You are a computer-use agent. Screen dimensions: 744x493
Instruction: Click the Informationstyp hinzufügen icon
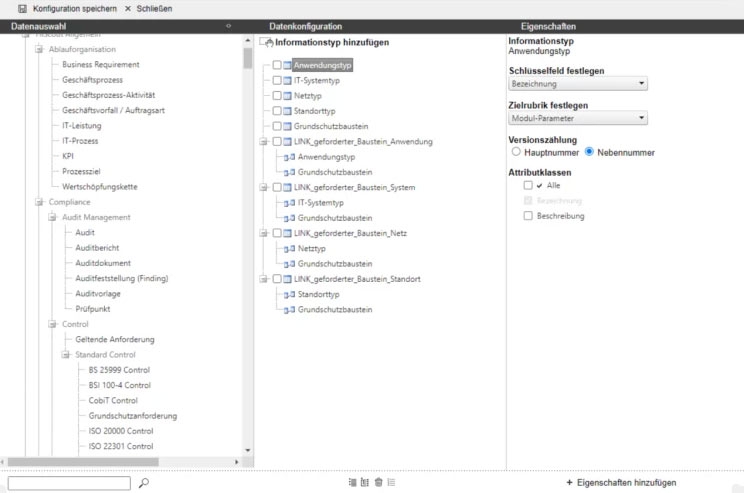tap(267, 43)
